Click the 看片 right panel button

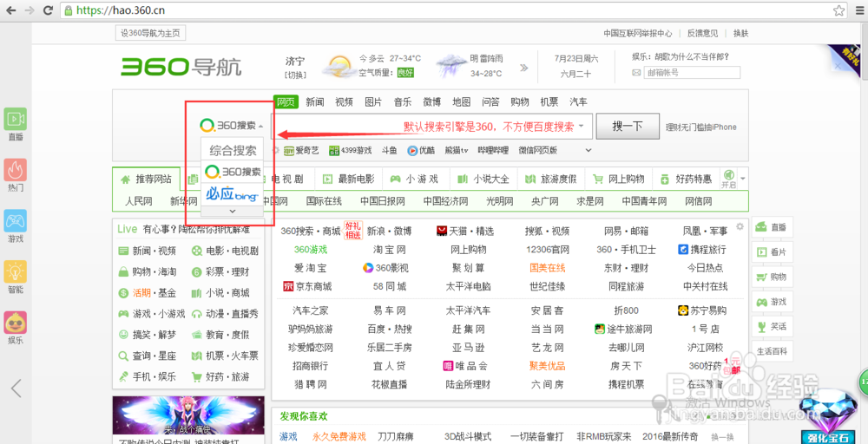(772, 252)
